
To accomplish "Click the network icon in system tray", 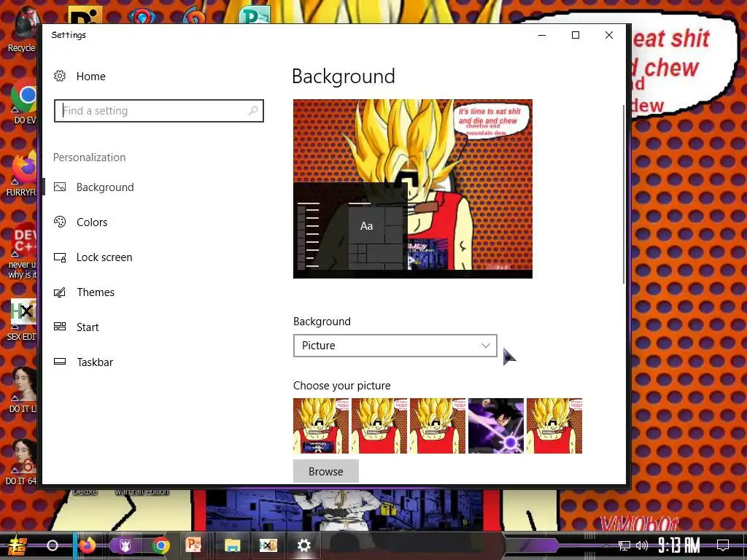I will point(624,545).
